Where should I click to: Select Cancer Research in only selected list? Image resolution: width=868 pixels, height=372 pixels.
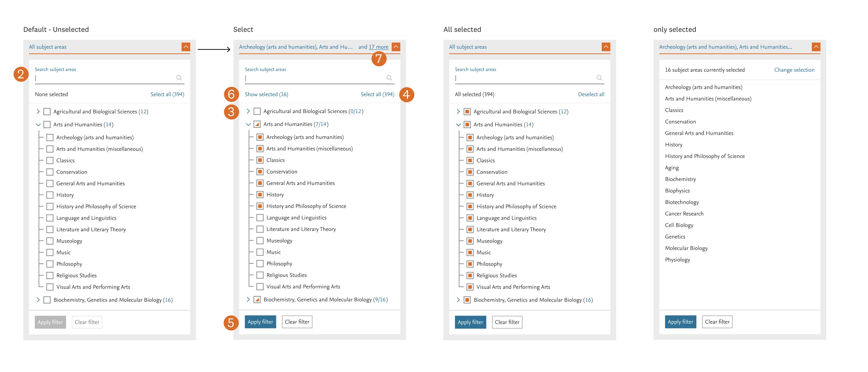[684, 213]
